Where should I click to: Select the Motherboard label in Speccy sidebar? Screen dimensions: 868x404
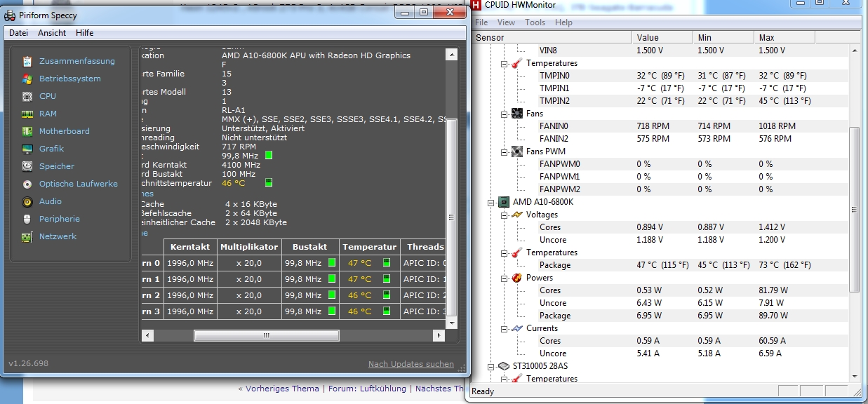pyautogui.click(x=65, y=131)
